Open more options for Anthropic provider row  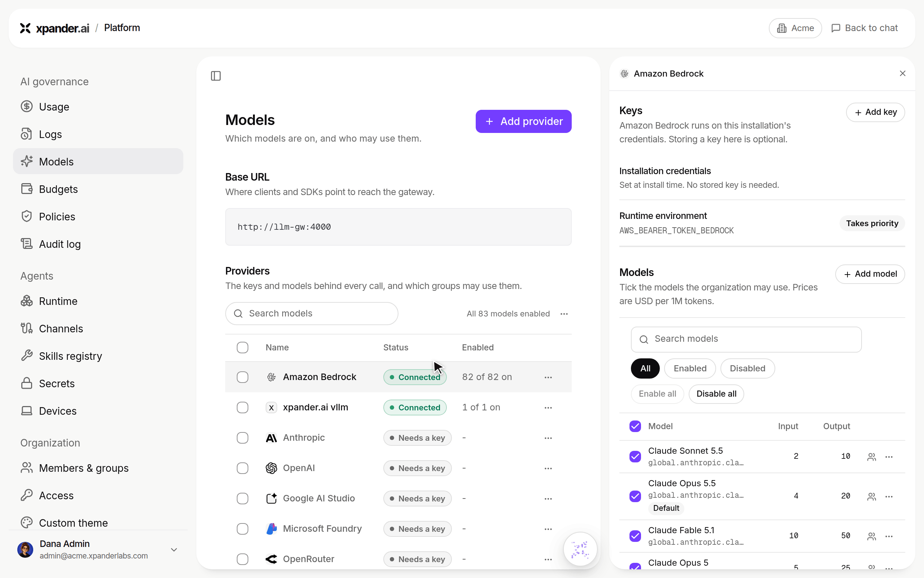coord(548,438)
